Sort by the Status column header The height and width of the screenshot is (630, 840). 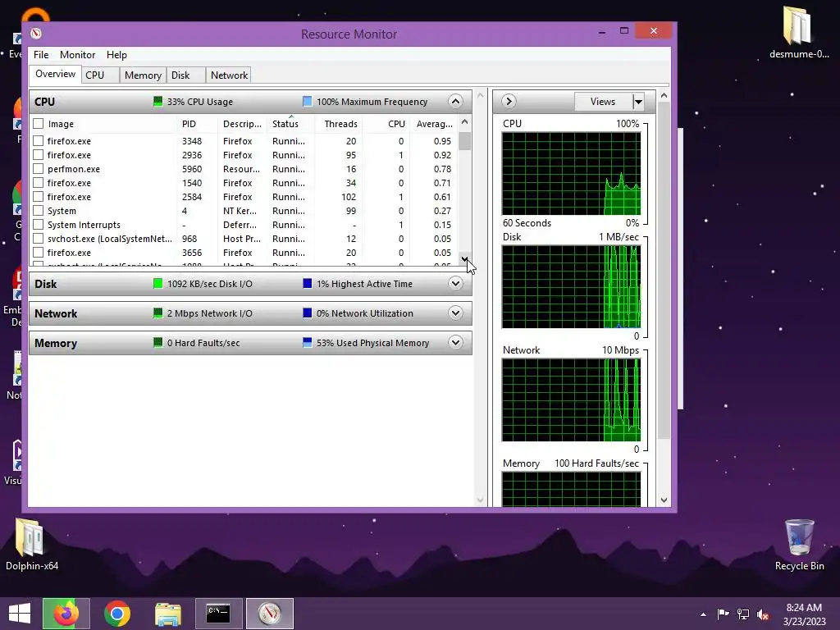coord(290,124)
